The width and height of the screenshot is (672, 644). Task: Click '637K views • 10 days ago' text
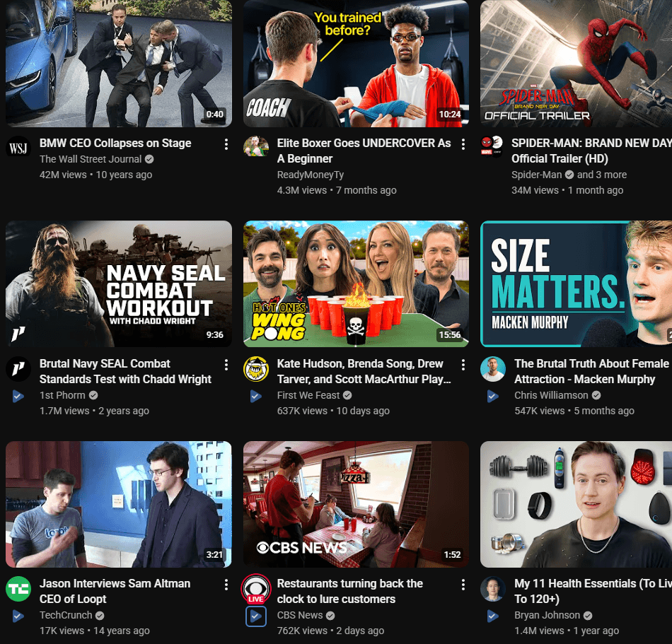333,411
